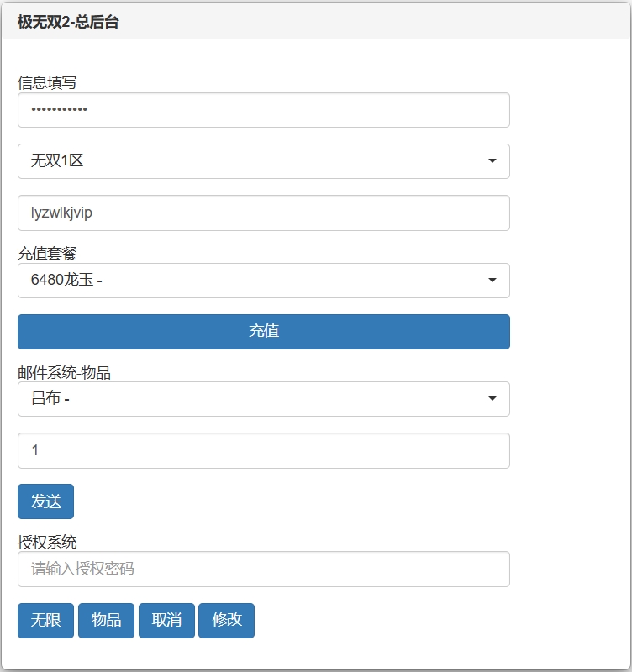632x672 pixels.
Task: Click the 请输入授权密码 authorization password field
Action: click(263, 569)
